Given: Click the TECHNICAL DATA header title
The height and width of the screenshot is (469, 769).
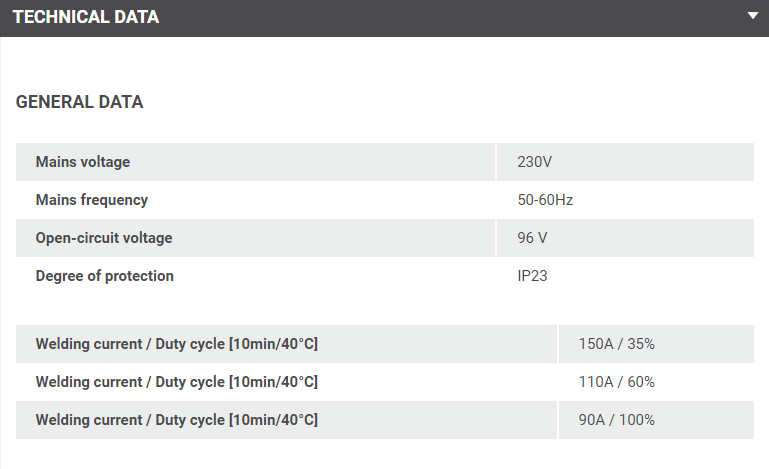Looking at the screenshot, I should pyautogui.click(x=86, y=17).
